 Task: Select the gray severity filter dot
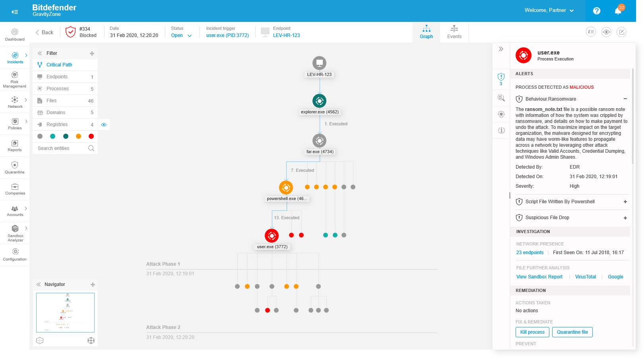pyautogui.click(x=40, y=136)
